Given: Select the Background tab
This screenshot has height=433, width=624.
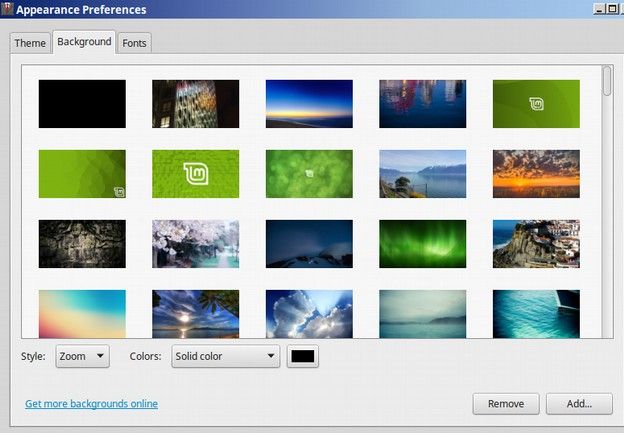Looking at the screenshot, I should pyautogui.click(x=84, y=42).
